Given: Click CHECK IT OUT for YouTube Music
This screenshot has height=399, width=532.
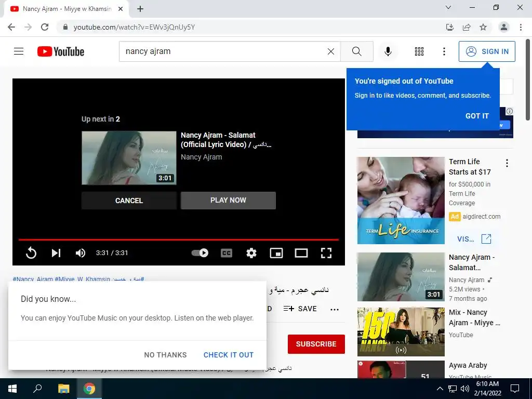Looking at the screenshot, I should 229,355.
